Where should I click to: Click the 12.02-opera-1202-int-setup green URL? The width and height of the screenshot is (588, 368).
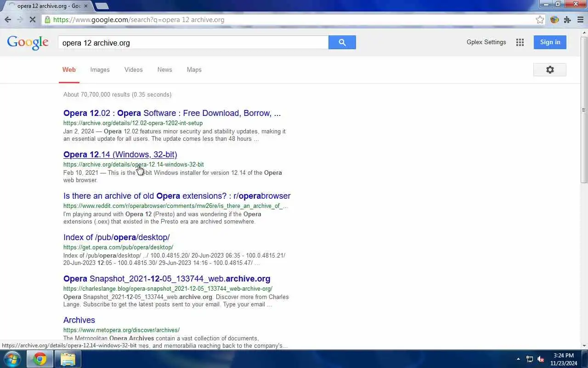pos(133,123)
